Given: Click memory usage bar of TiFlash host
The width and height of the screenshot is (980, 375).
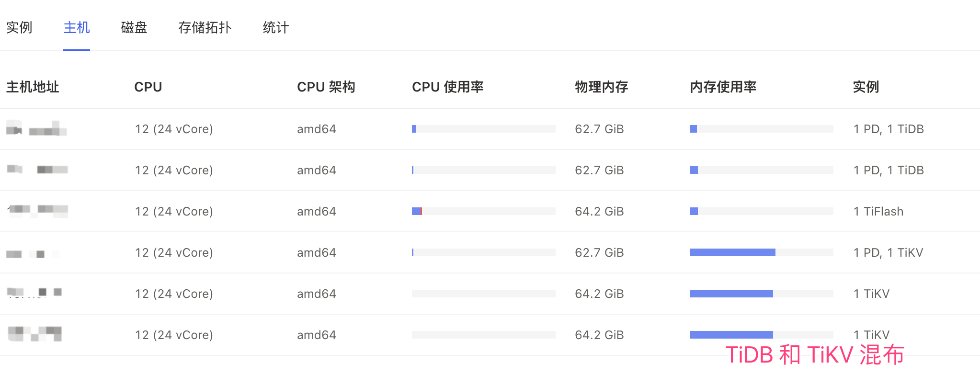Looking at the screenshot, I should click(761, 211).
